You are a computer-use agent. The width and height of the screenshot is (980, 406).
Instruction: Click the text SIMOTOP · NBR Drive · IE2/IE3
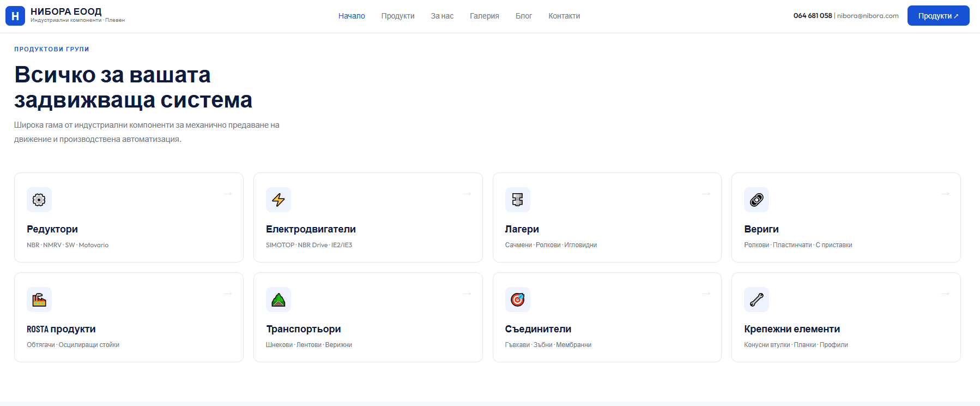tap(309, 245)
